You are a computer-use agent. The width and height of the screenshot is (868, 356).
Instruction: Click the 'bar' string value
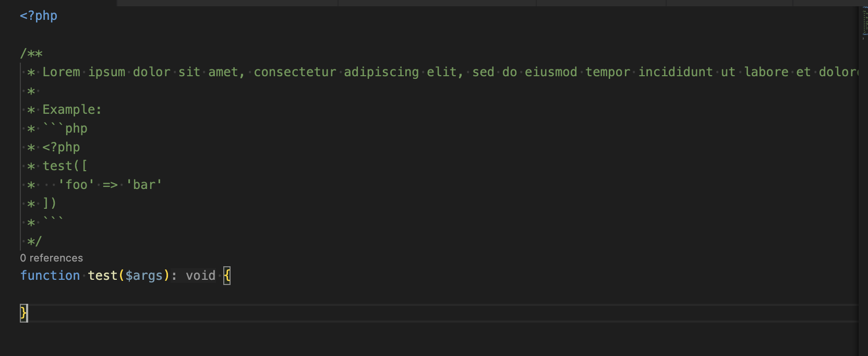(x=144, y=185)
